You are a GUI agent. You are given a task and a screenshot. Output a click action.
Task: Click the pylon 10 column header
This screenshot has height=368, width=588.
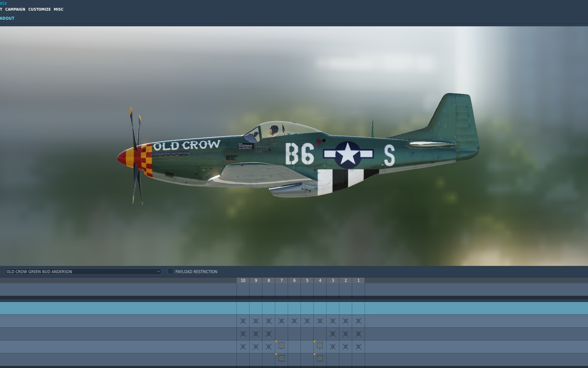(243, 280)
